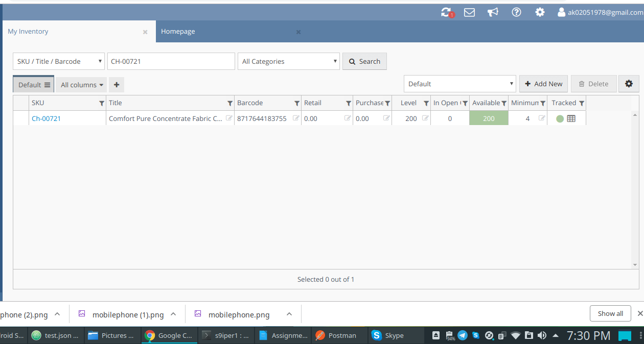Click the grid scrollbar down arrow
The image size is (644, 344).
[x=635, y=265]
